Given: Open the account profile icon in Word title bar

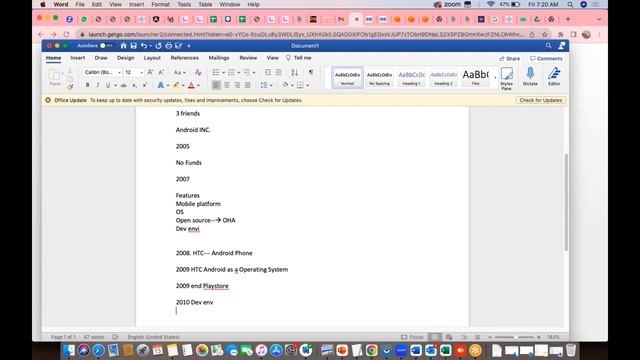Looking at the screenshot, I should tap(562, 46).
